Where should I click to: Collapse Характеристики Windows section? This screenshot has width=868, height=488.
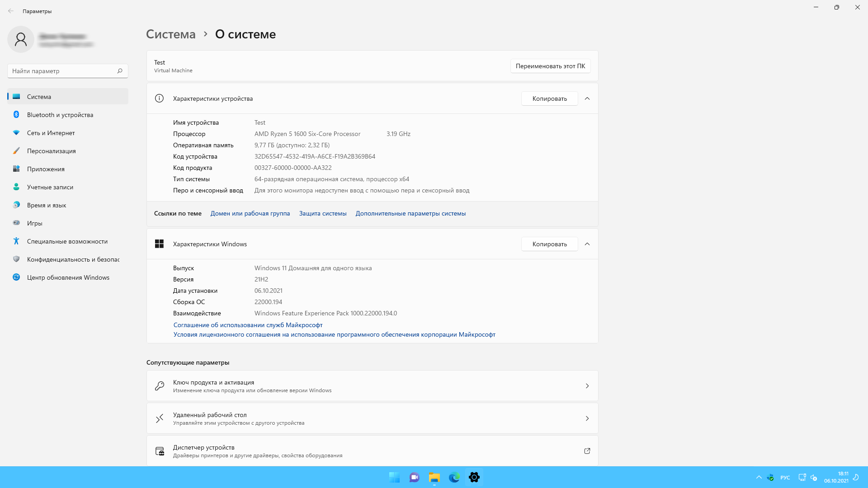point(587,244)
